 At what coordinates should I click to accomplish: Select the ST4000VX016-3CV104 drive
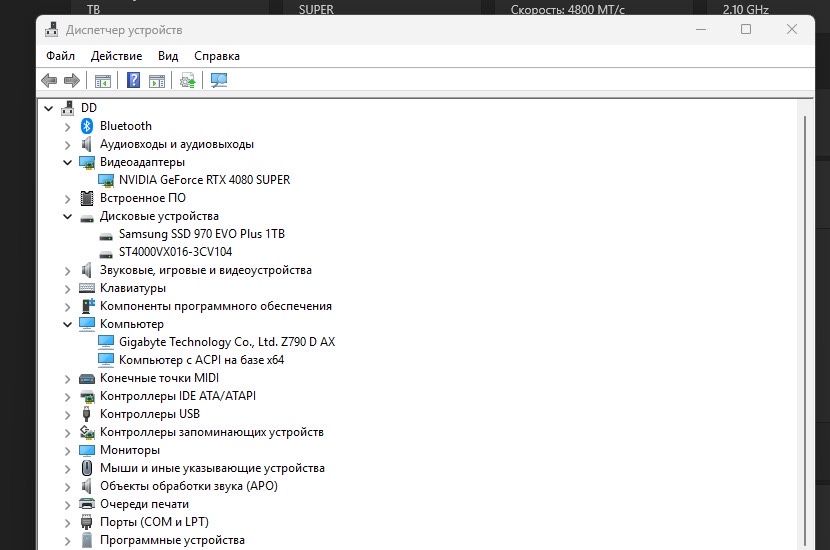coord(175,252)
